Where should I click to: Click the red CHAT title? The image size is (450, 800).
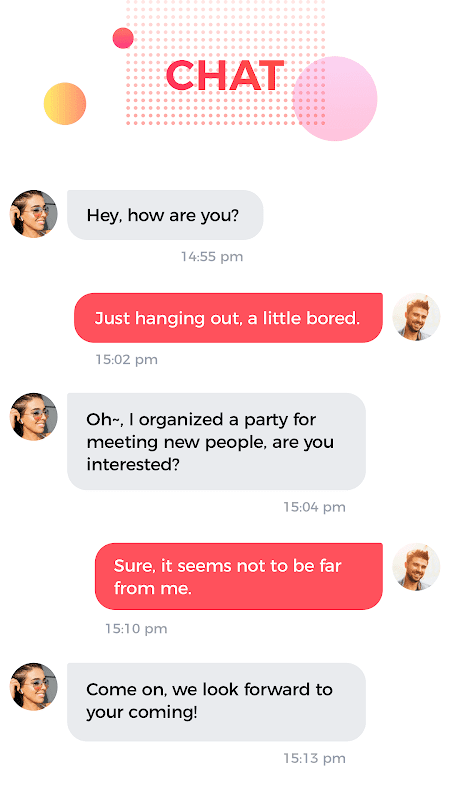tap(225, 76)
